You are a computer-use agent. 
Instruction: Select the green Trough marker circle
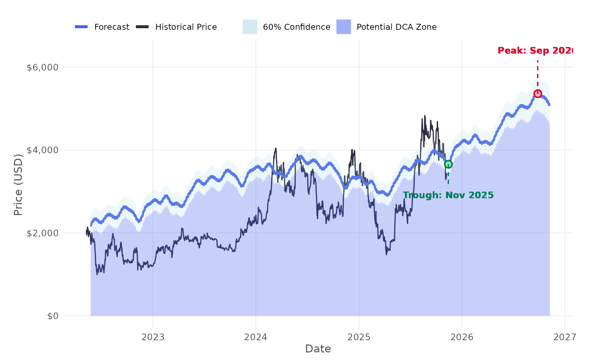[x=448, y=164]
